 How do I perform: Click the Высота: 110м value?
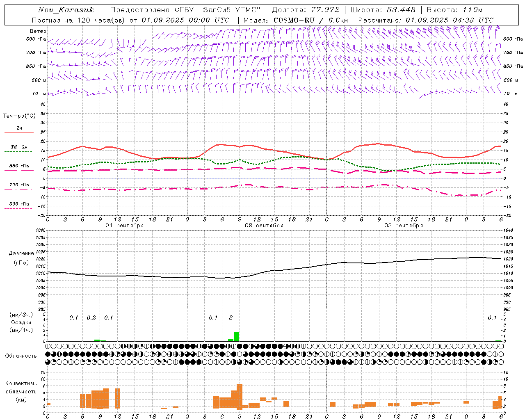pyautogui.click(x=454, y=10)
